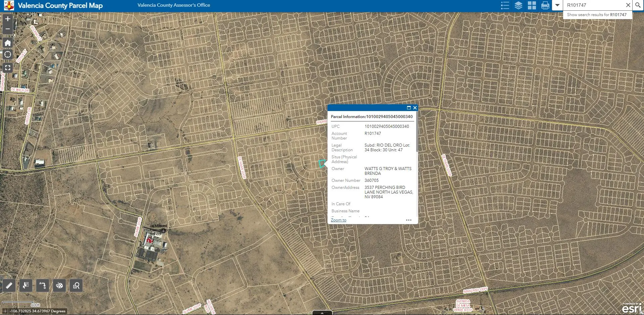Open the basemap gallery grid
The width and height of the screenshot is (644, 315).
(x=532, y=5)
